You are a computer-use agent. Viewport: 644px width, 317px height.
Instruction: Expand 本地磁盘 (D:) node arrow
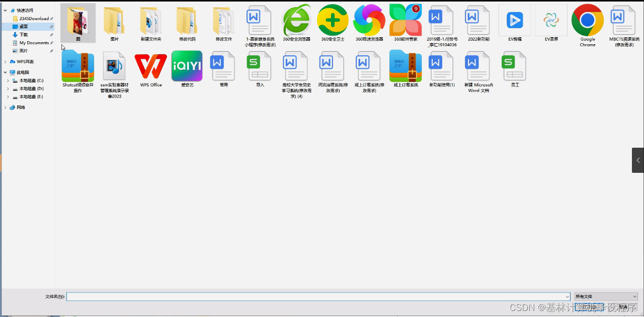9,88
